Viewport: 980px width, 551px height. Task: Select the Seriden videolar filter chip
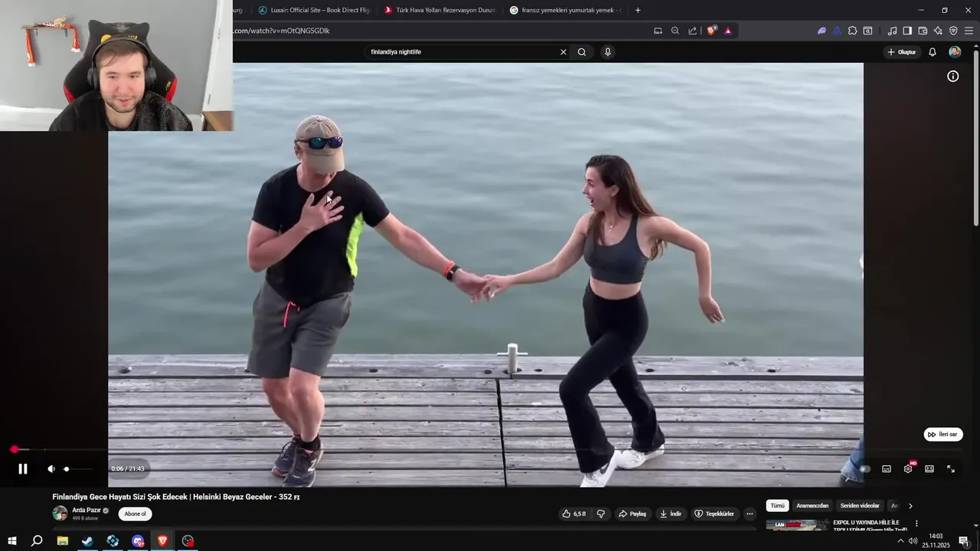860,506
